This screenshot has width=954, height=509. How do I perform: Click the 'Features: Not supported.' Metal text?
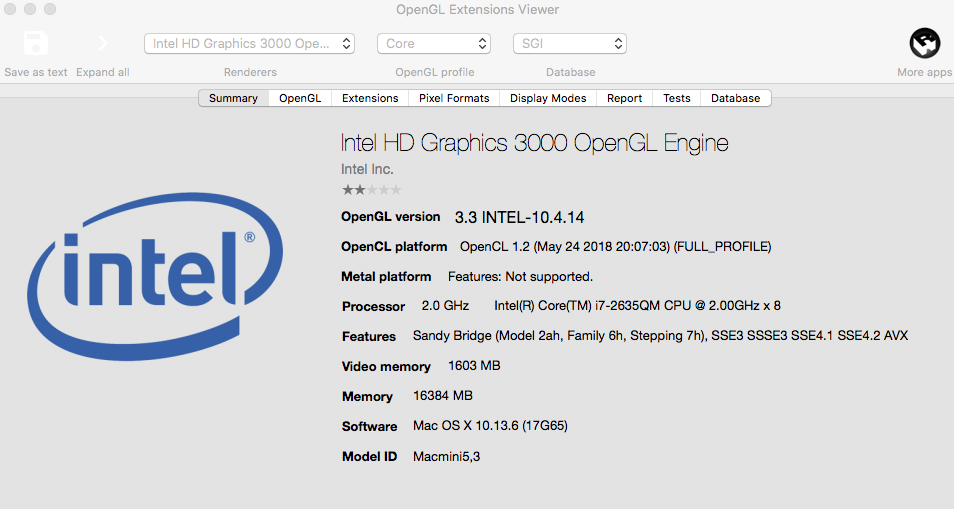click(x=520, y=277)
